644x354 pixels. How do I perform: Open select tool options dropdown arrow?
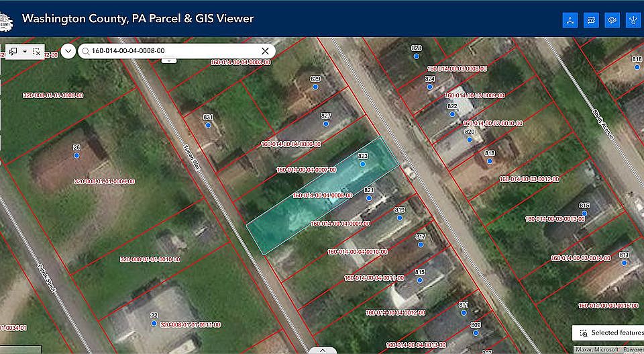[x=25, y=51]
